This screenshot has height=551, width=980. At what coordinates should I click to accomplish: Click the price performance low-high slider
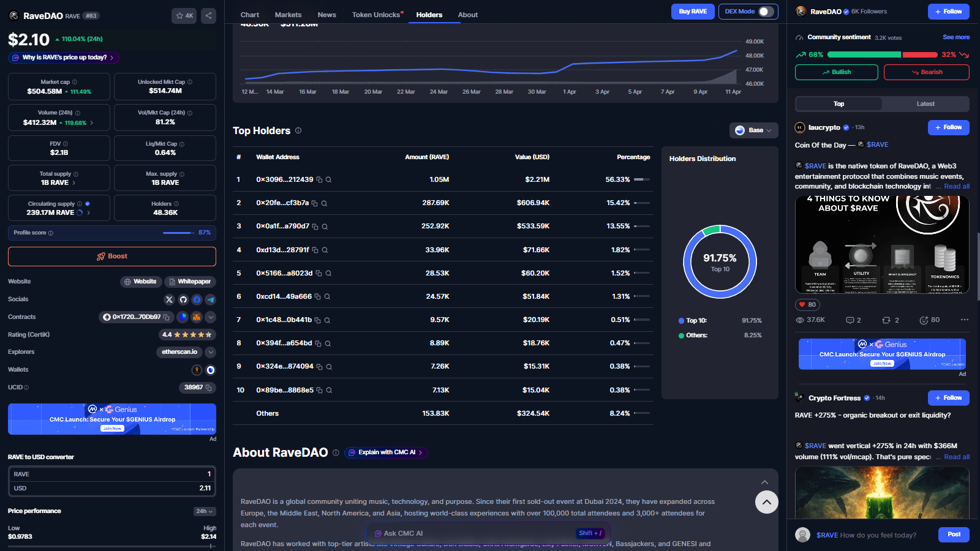coord(112,546)
